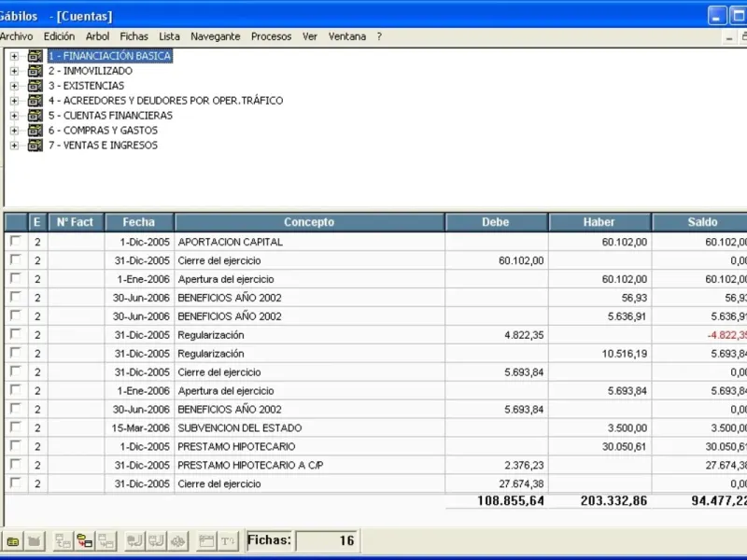The image size is (747, 560).
Task: Expand the 3 - EXISTENCIAS node
Action: click(x=14, y=86)
